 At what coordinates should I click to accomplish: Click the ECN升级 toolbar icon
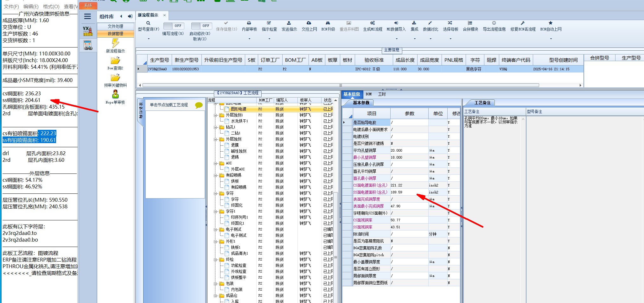point(328,23)
